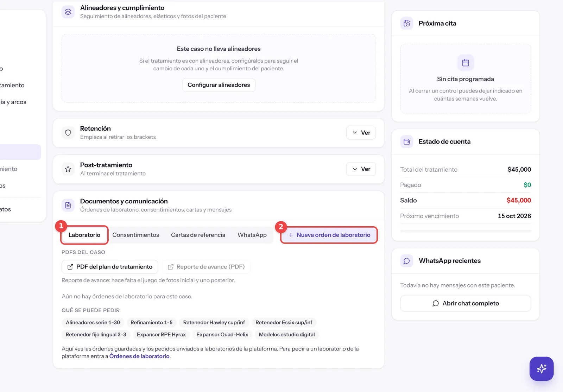Click the calendar icon above Sin cita programada

(466, 63)
